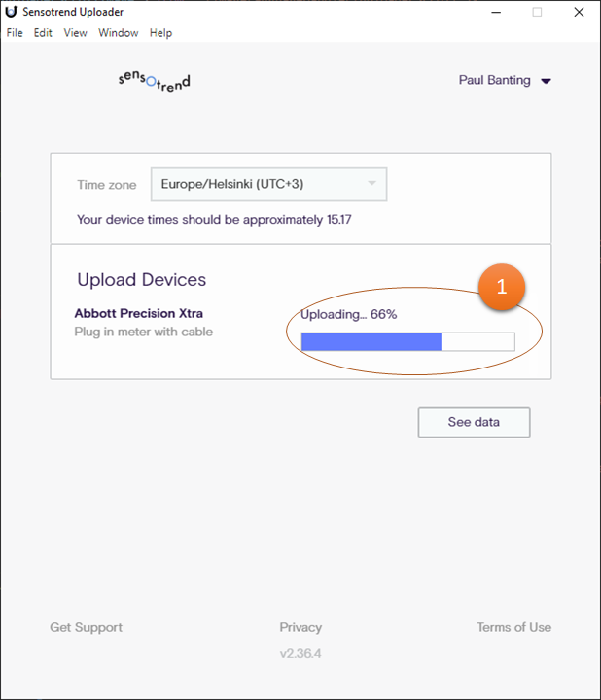Screen dimensions: 601x700
Task: Open the File menu
Action: tap(15, 33)
